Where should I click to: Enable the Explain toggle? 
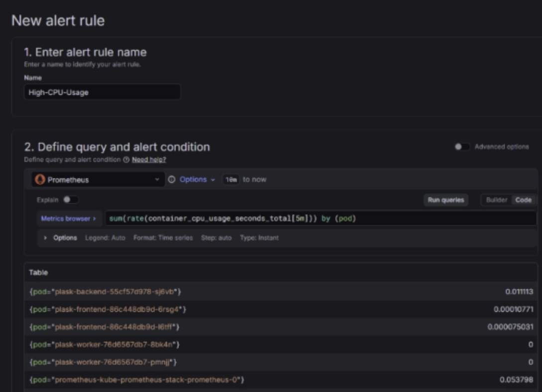[71, 200]
